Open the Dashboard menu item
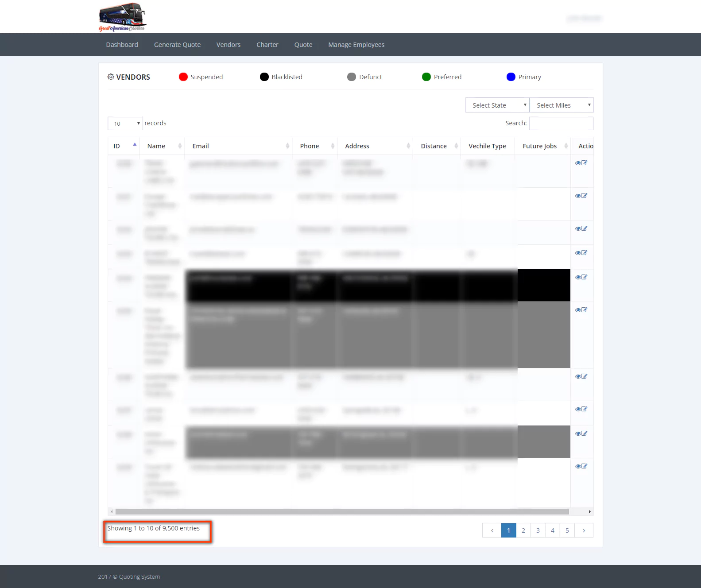701x588 pixels. tap(122, 45)
